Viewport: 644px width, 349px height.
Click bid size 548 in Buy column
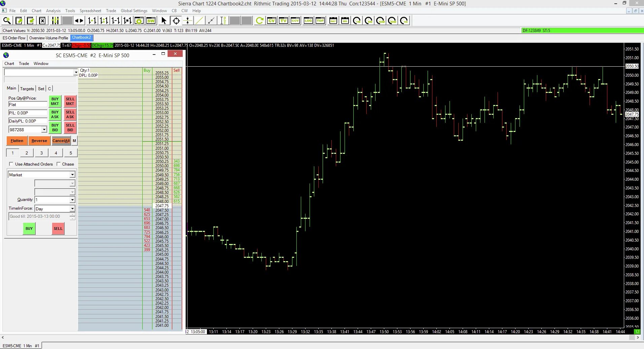(147, 210)
